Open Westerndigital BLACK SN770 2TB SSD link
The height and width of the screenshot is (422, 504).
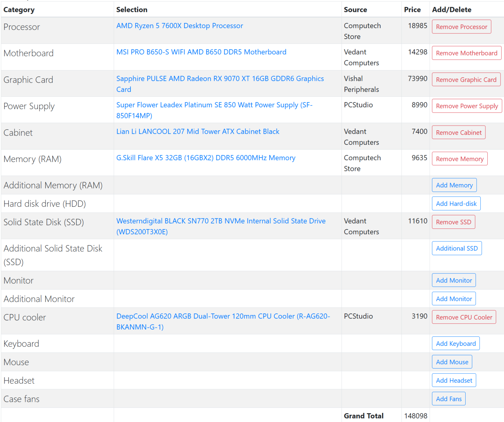tap(221, 221)
